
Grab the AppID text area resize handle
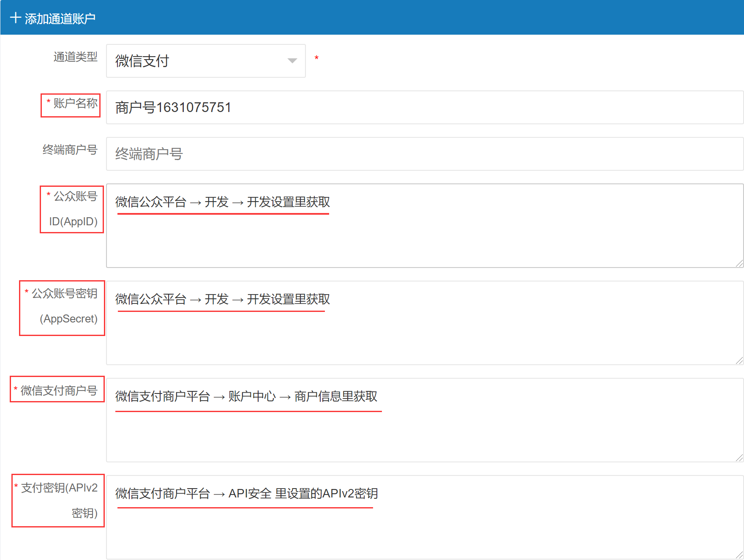739,263
